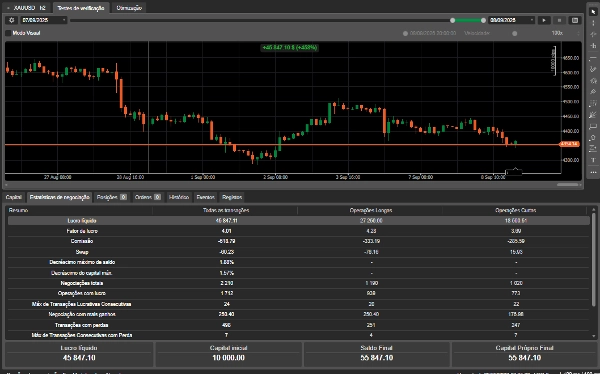Click total trades value 2 210
This screenshot has height=374, width=600.
tap(227, 283)
